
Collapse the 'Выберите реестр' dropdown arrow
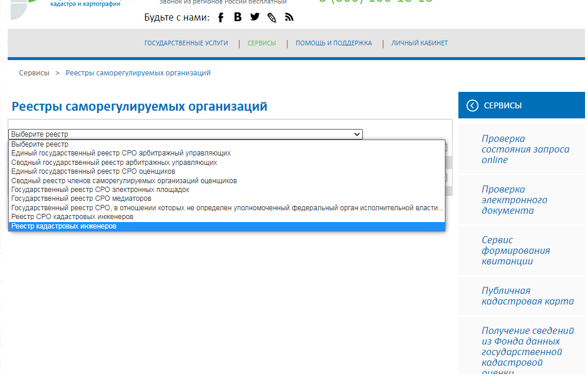pyautogui.click(x=356, y=134)
